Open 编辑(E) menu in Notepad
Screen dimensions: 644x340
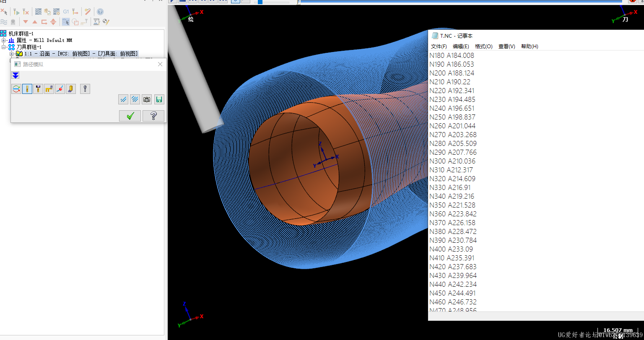click(x=461, y=47)
